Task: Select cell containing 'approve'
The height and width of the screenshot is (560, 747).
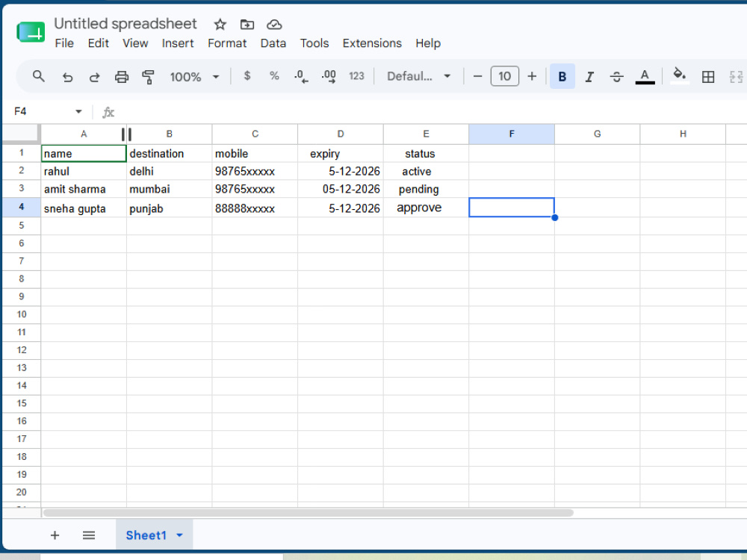Action: point(426,208)
